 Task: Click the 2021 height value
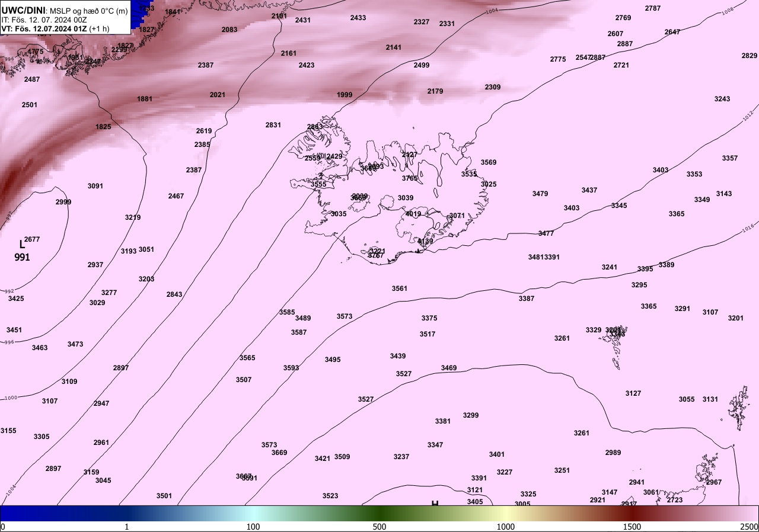(x=218, y=95)
